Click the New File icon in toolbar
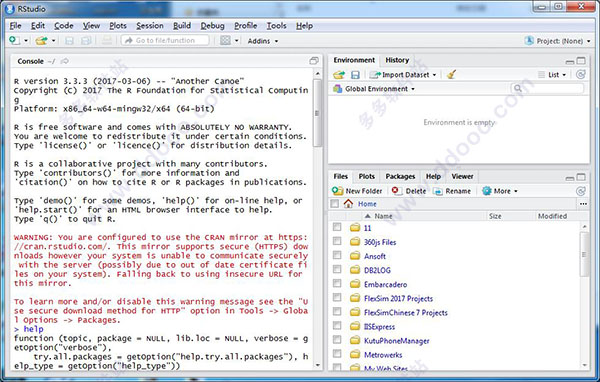Viewport: 600px width, 382px height. (x=15, y=40)
